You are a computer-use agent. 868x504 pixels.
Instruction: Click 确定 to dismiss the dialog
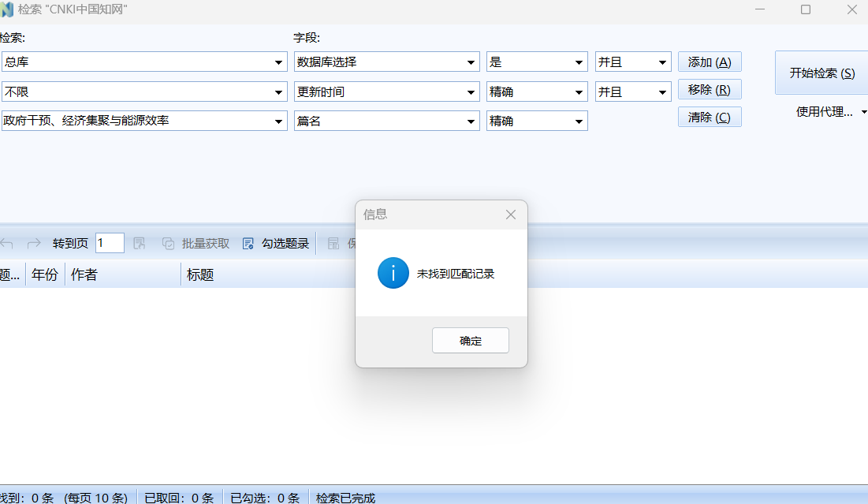pos(470,340)
